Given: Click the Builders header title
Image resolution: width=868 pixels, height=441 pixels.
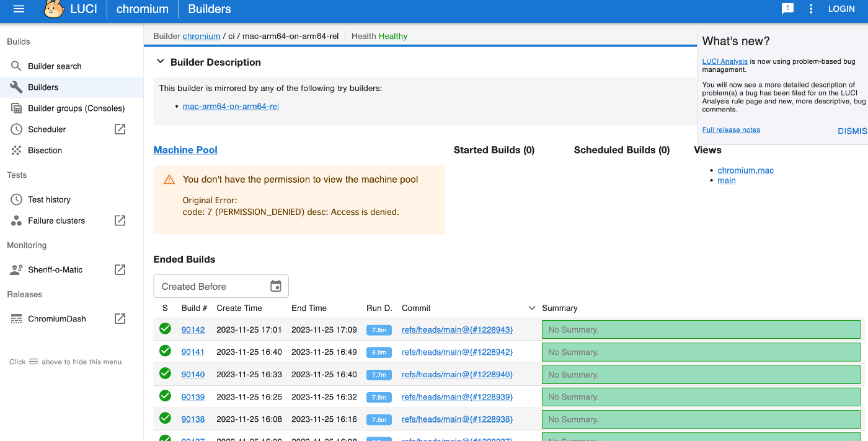Looking at the screenshot, I should click(210, 9).
